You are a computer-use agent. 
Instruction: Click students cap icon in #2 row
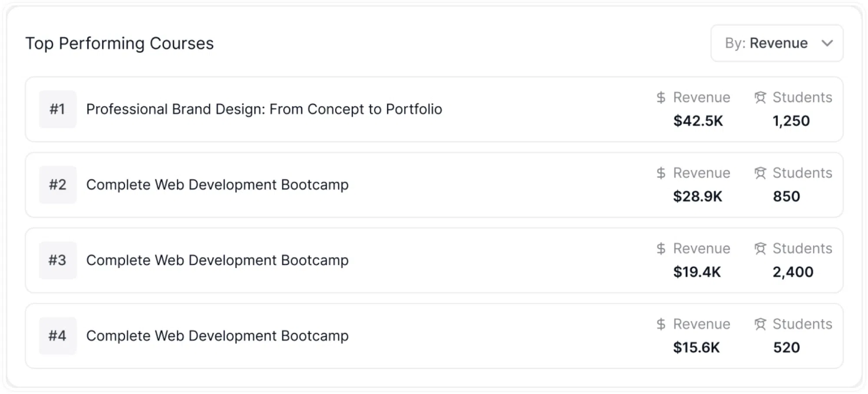(760, 173)
